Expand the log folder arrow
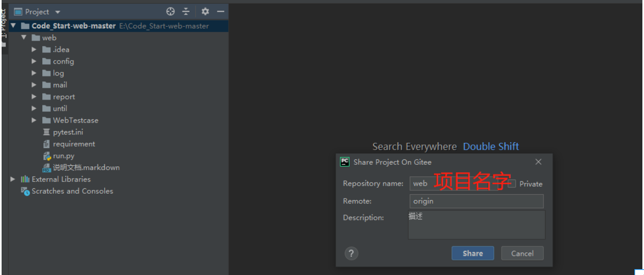The width and height of the screenshot is (644, 275). [x=34, y=73]
